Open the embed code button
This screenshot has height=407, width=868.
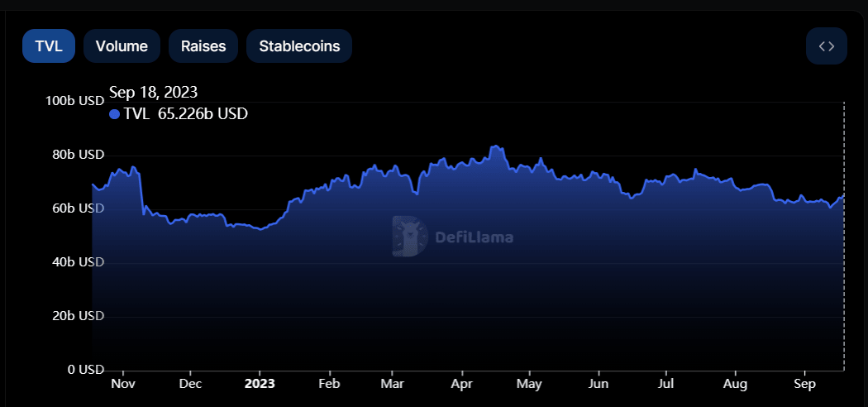[x=827, y=46]
